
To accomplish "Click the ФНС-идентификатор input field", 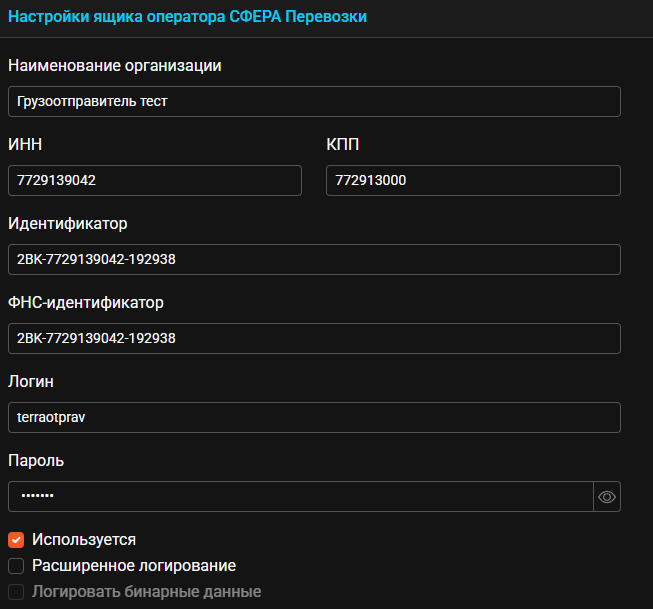I will pos(314,338).
